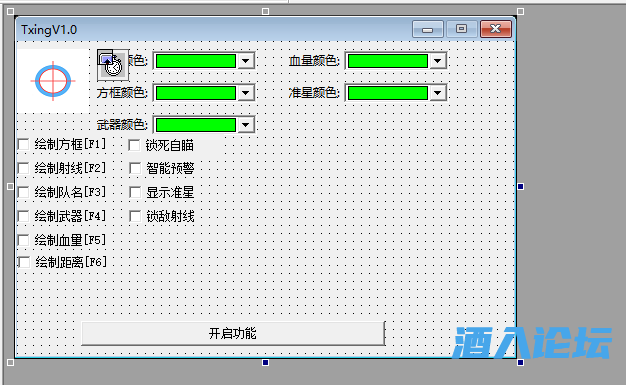This screenshot has width=626, height=385.
Task: Toggle 绘制队名[F3] checkbox
Action: (24, 192)
